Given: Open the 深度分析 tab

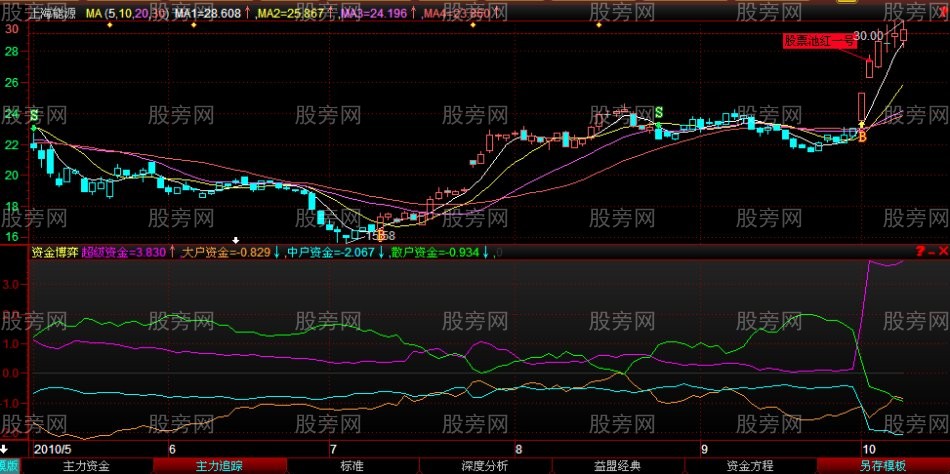Looking at the screenshot, I should 485,466.
